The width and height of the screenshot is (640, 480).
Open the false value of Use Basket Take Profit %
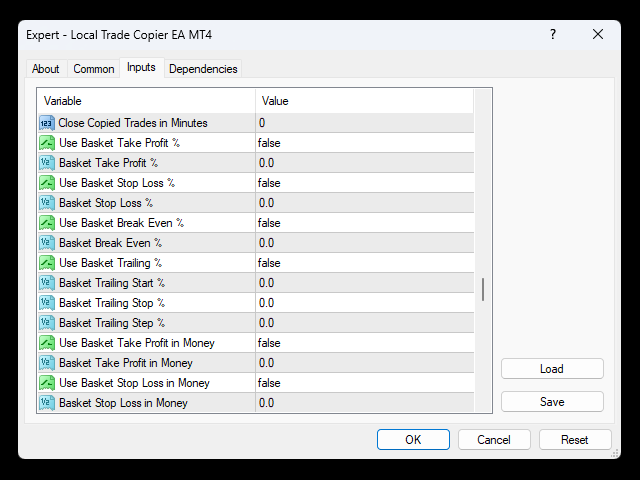click(x=365, y=143)
